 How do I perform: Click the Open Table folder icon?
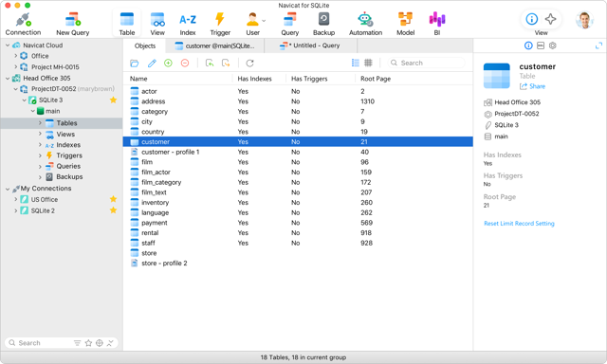click(x=135, y=64)
